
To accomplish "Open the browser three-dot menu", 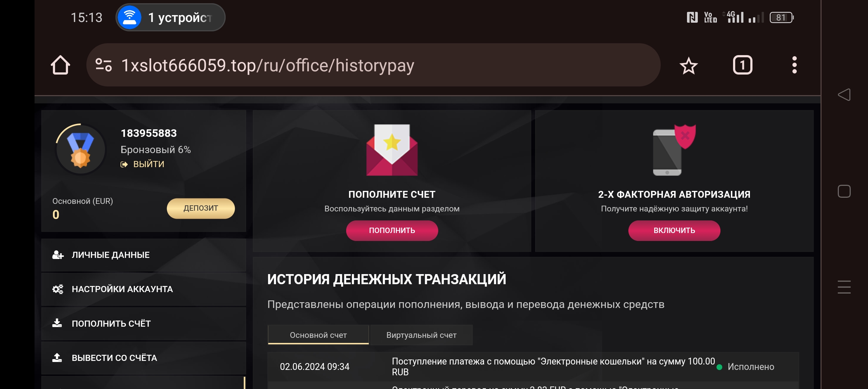I will [794, 65].
